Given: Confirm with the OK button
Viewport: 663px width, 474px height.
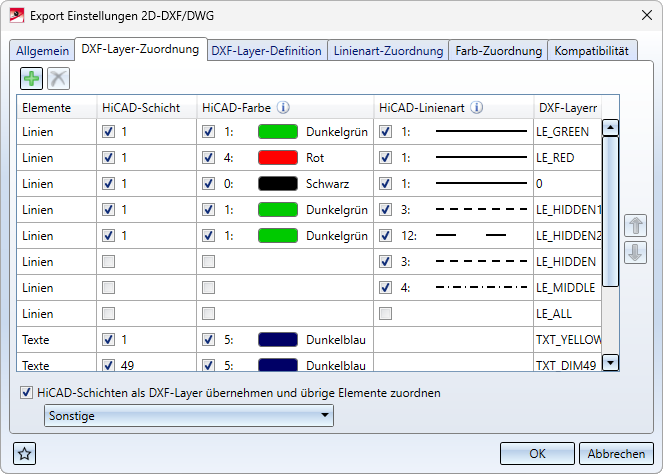Looking at the screenshot, I should (x=537, y=454).
